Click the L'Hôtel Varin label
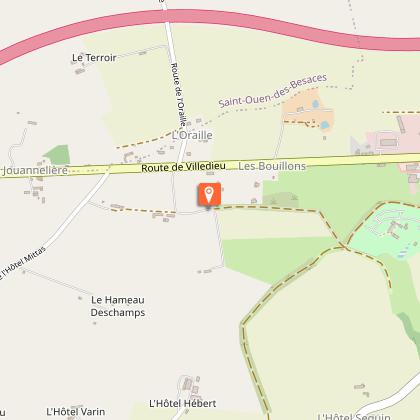Image resolution: width=420 pixels, height=420 pixels. tap(76, 412)
